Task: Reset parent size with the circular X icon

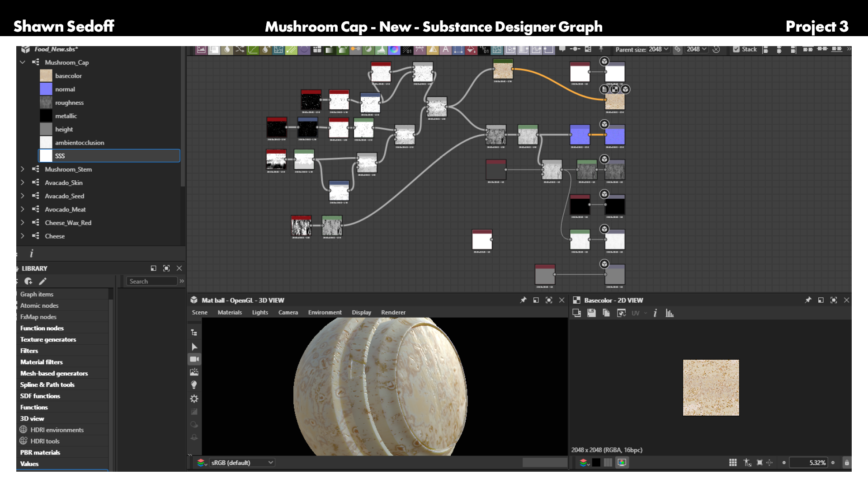Action: click(716, 49)
